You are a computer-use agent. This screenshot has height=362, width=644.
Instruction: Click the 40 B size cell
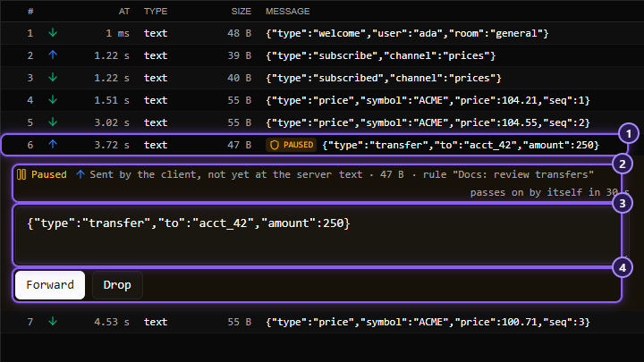pos(240,78)
